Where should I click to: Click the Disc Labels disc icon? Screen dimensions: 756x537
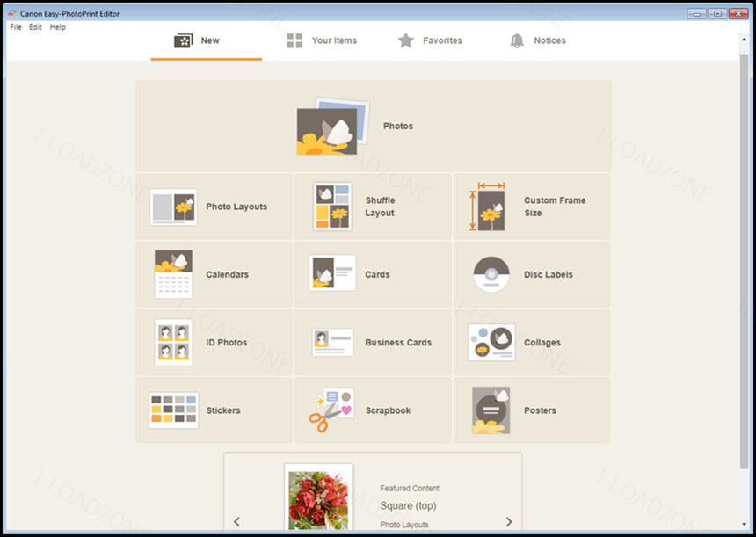point(491,274)
